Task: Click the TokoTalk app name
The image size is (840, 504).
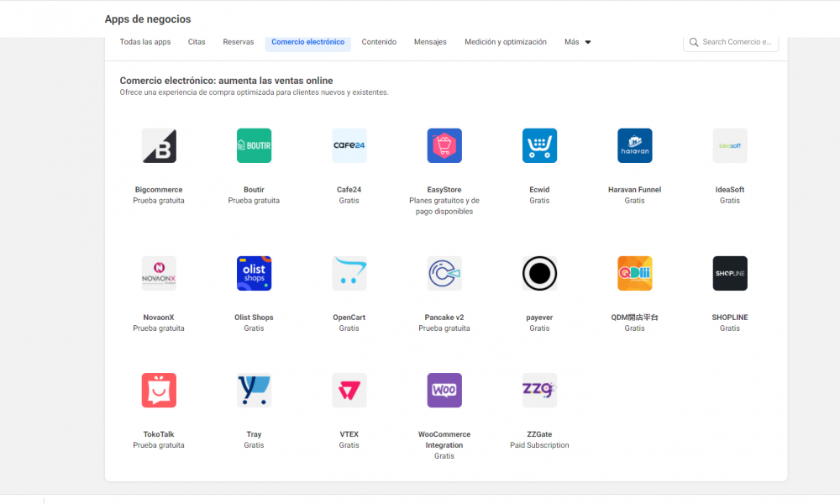Action: click(159, 433)
